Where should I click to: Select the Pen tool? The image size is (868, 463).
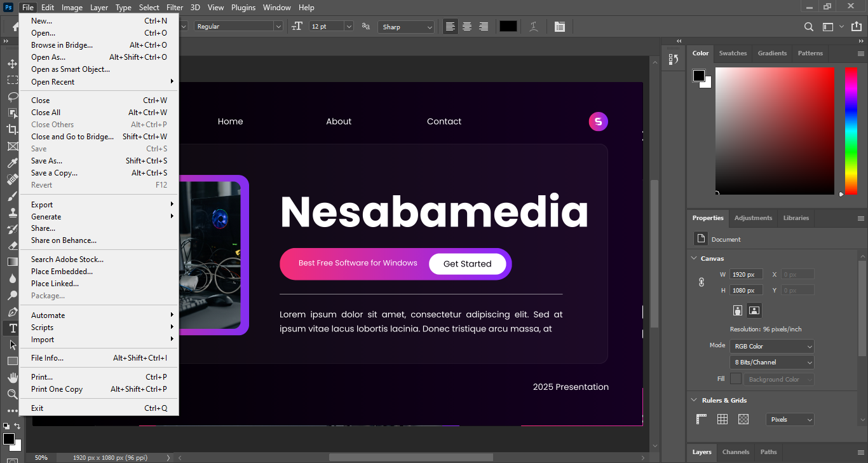coord(12,312)
